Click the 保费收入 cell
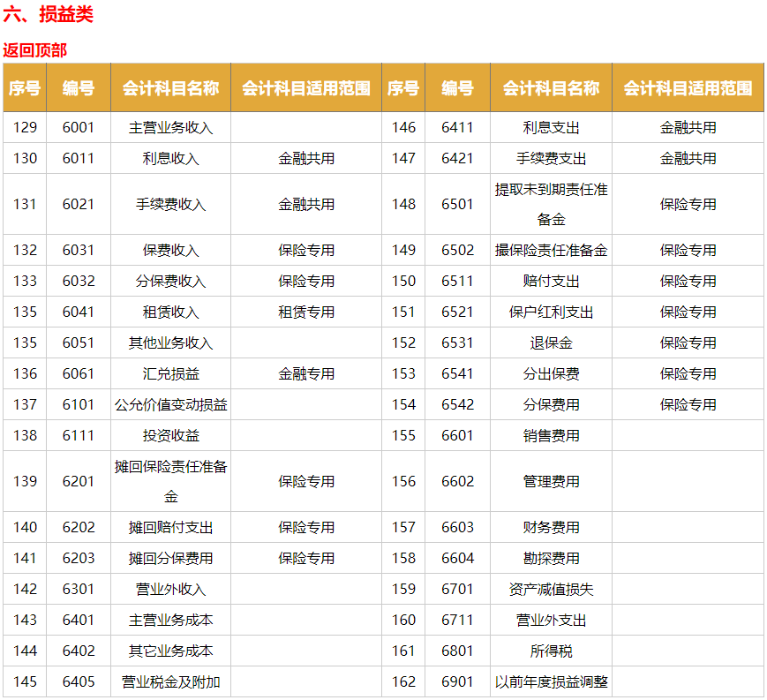This screenshot has height=700, width=767. [169, 250]
